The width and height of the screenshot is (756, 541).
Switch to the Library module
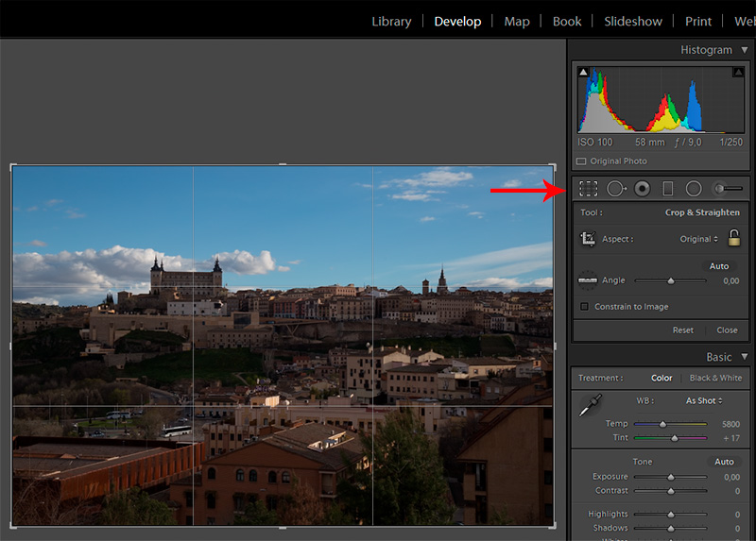391,21
